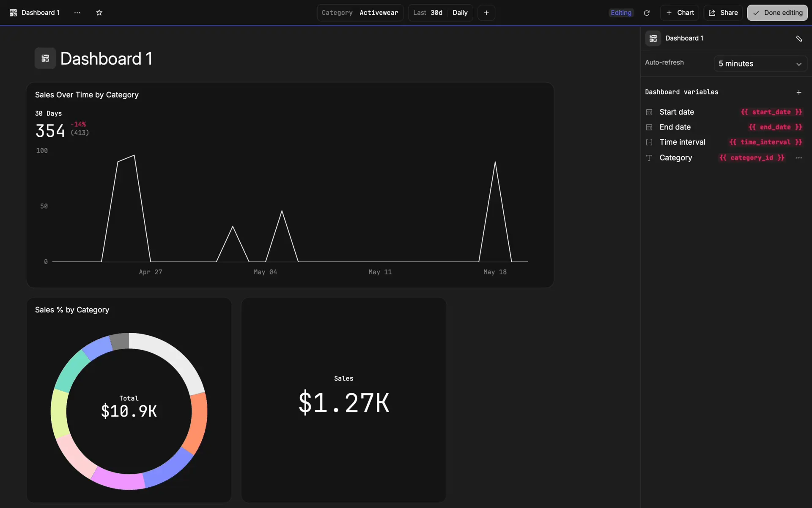Click the star favorite icon
The image size is (812, 508).
(x=99, y=13)
